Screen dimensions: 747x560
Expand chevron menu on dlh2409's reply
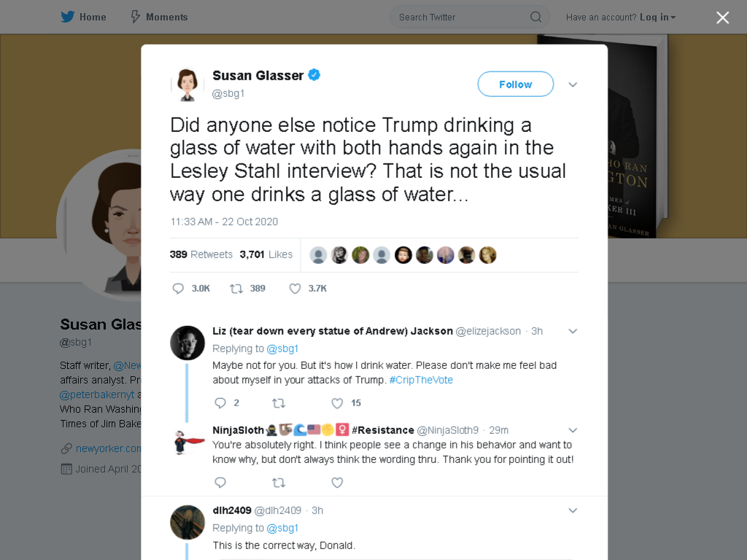573,510
